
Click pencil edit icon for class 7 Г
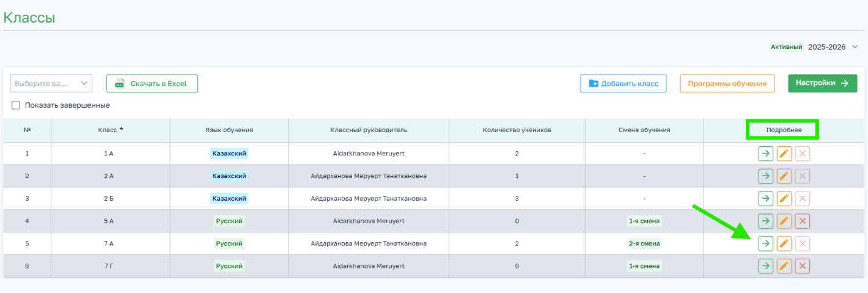(784, 266)
